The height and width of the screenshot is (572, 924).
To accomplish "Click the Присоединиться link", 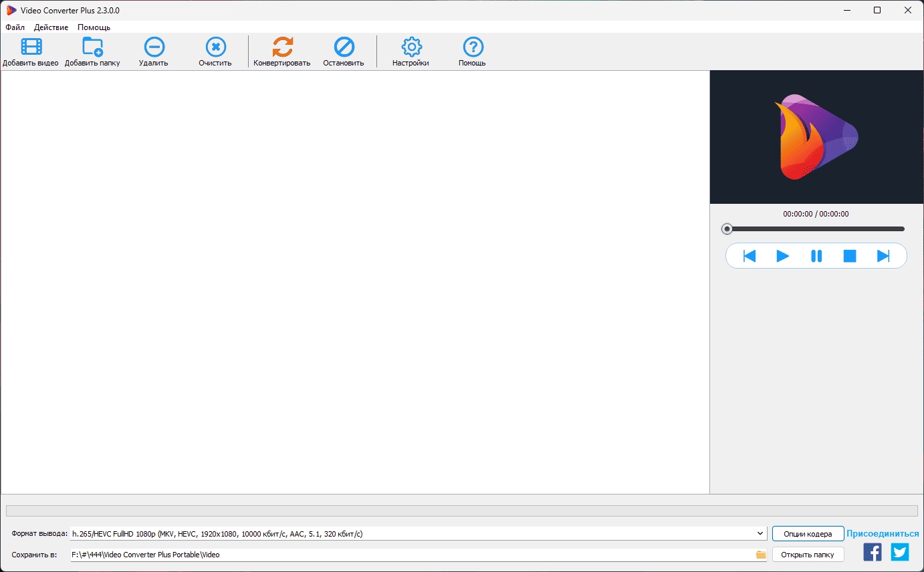I will pos(883,534).
